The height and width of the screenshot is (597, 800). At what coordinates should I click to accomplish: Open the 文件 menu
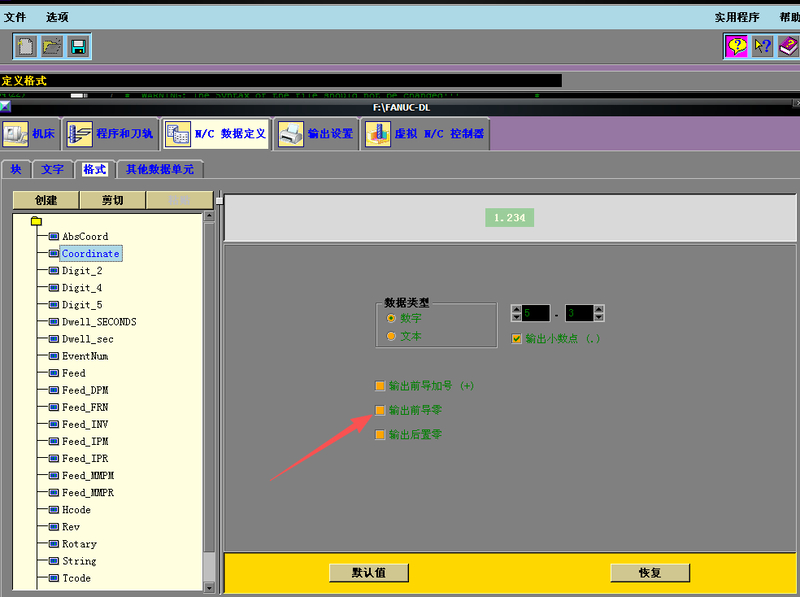15,17
